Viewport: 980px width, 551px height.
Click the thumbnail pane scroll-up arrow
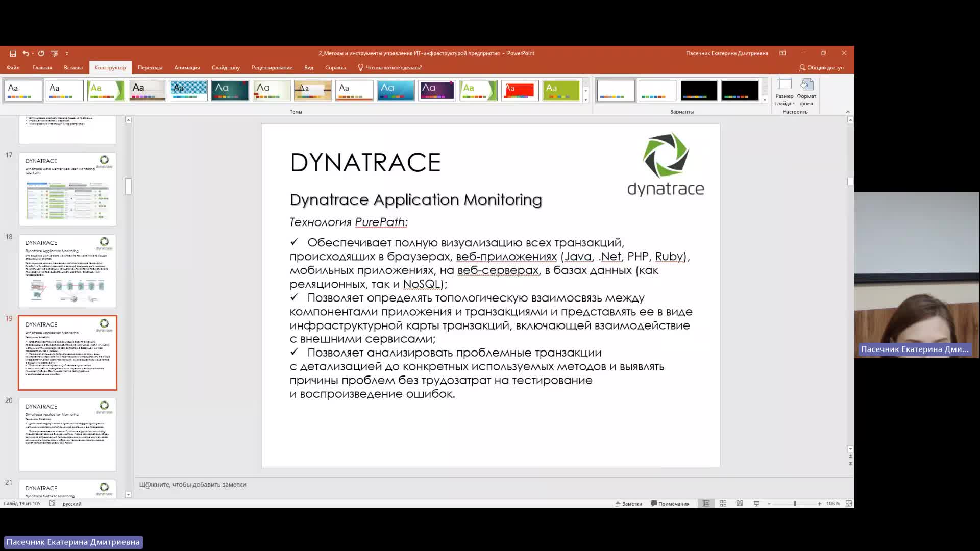128,120
